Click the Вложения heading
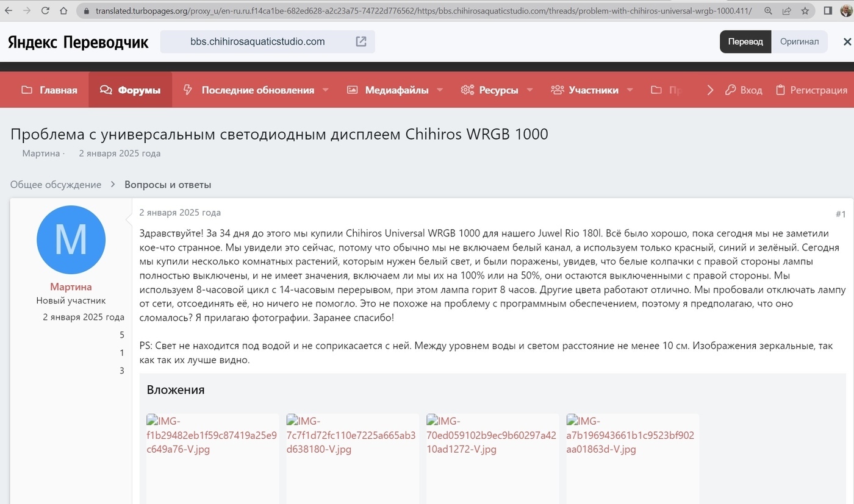 pos(176,390)
